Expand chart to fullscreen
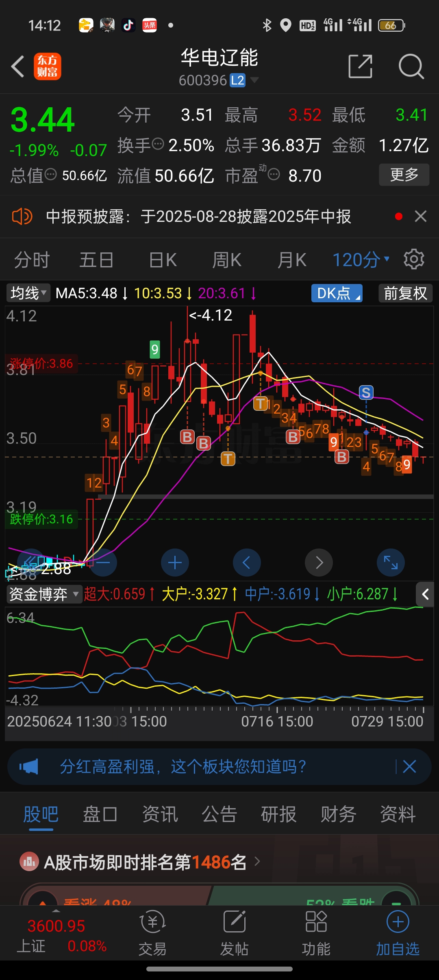The image size is (439, 980). [x=391, y=563]
